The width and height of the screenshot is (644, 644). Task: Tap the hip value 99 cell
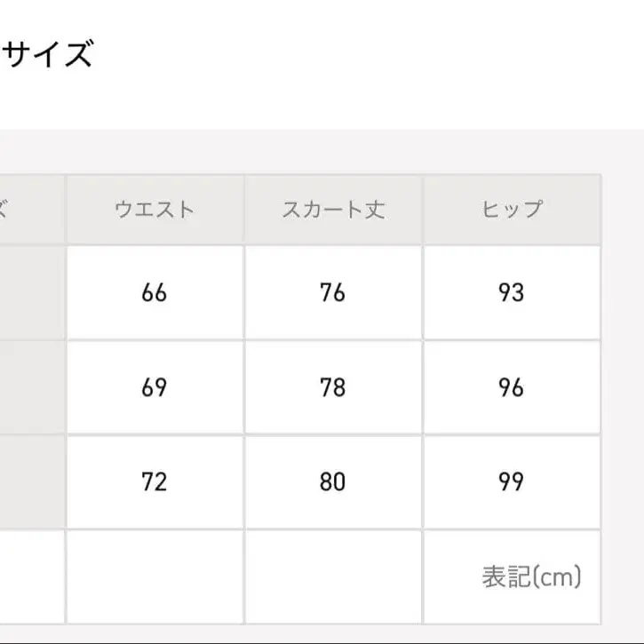coord(512,481)
